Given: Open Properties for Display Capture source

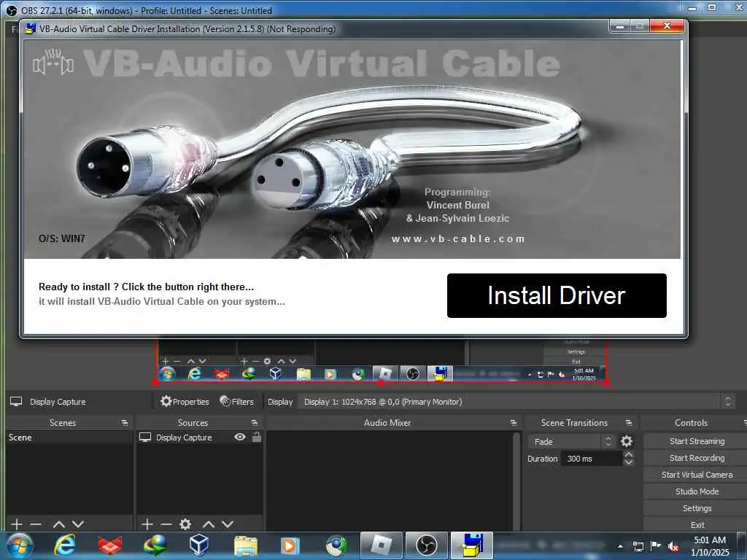Looking at the screenshot, I should [185, 402].
